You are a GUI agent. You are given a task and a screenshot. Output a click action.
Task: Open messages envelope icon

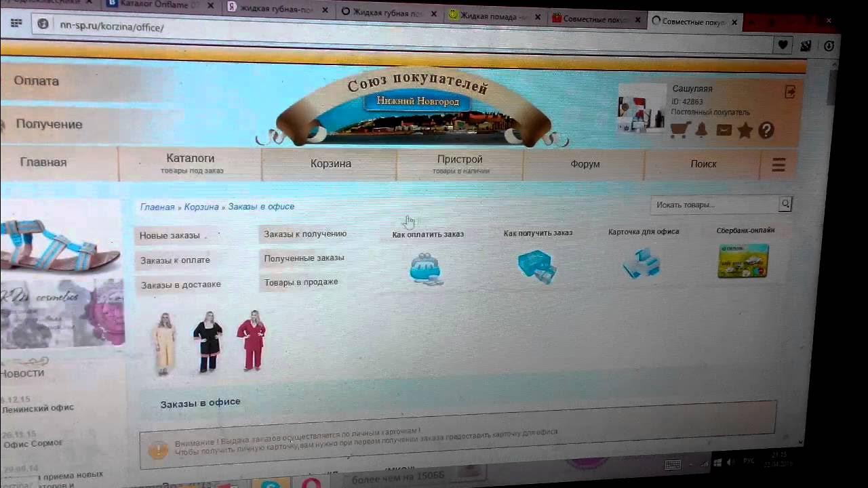coord(724,130)
